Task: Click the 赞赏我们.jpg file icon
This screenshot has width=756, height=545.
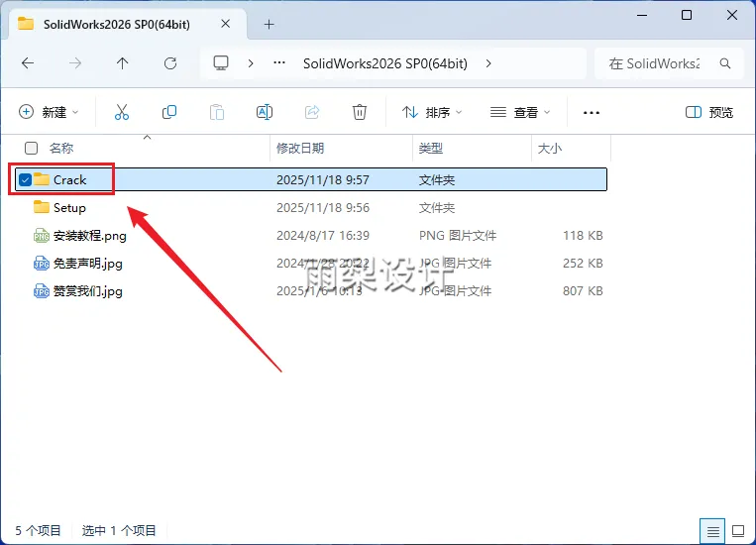Action: (x=42, y=291)
